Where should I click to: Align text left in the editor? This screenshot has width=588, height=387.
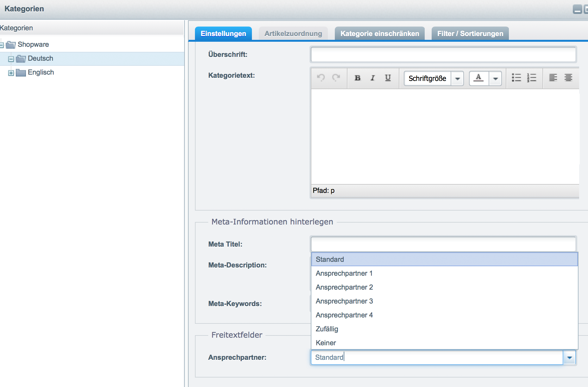[x=553, y=78]
